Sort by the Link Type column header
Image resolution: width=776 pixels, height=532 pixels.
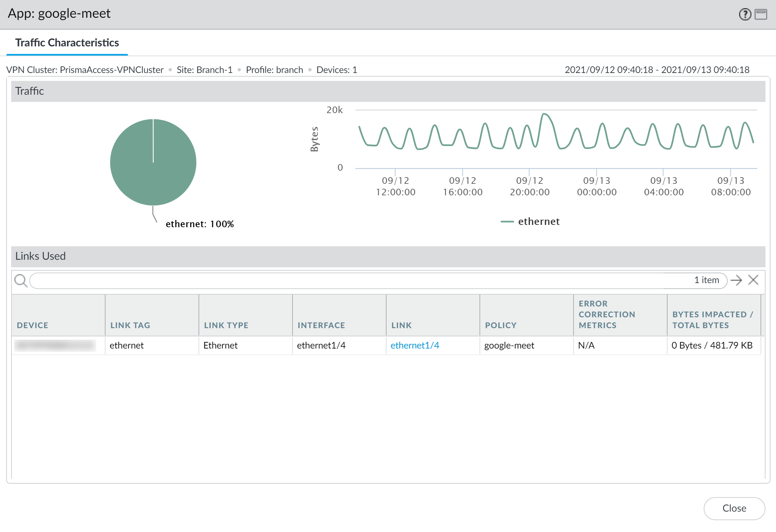(x=226, y=325)
